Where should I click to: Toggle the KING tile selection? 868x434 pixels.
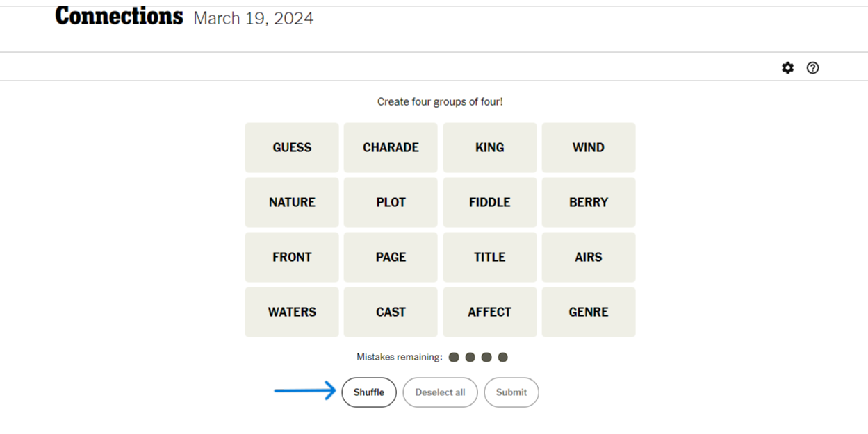click(490, 147)
